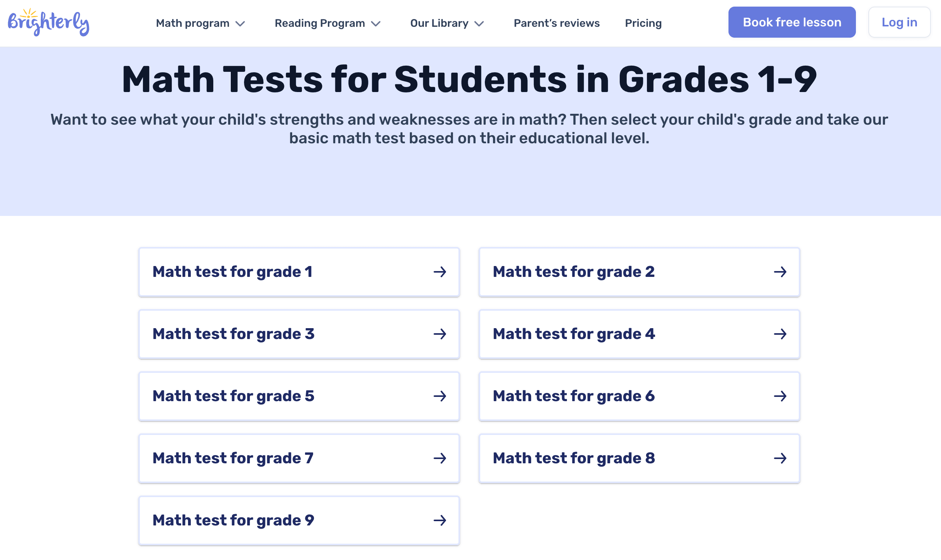
Task: Open the Pricing page
Action: pyautogui.click(x=643, y=23)
